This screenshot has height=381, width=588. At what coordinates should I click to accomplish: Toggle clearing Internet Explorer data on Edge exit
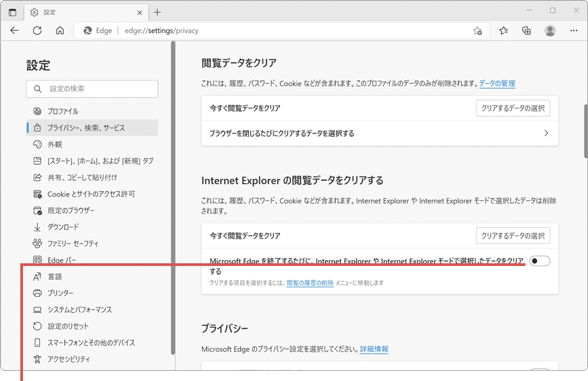pyautogui.click(x=540, y=261)
